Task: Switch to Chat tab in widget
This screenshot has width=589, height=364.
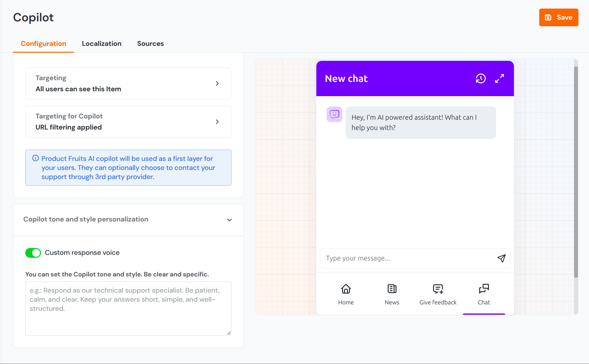Action: [484, 294]
